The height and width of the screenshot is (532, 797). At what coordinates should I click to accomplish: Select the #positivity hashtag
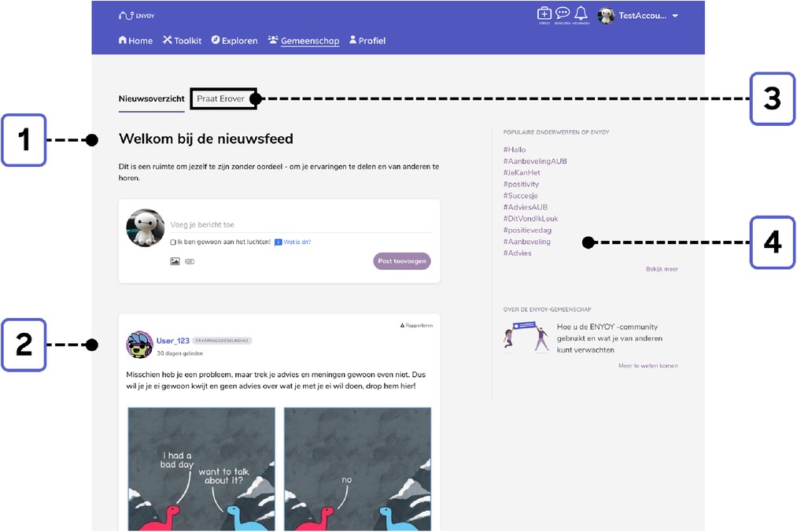coord(521,184)
